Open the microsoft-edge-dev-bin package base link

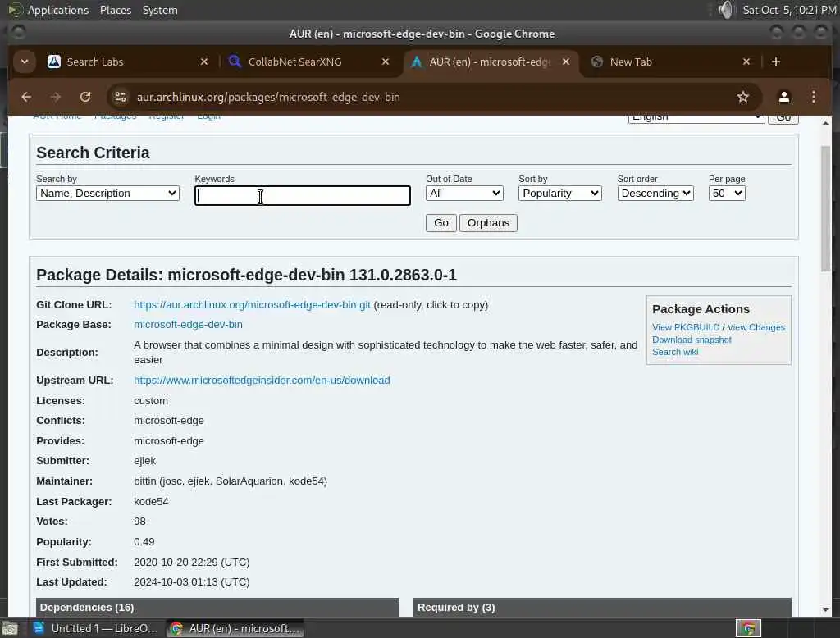coord(188,325)
